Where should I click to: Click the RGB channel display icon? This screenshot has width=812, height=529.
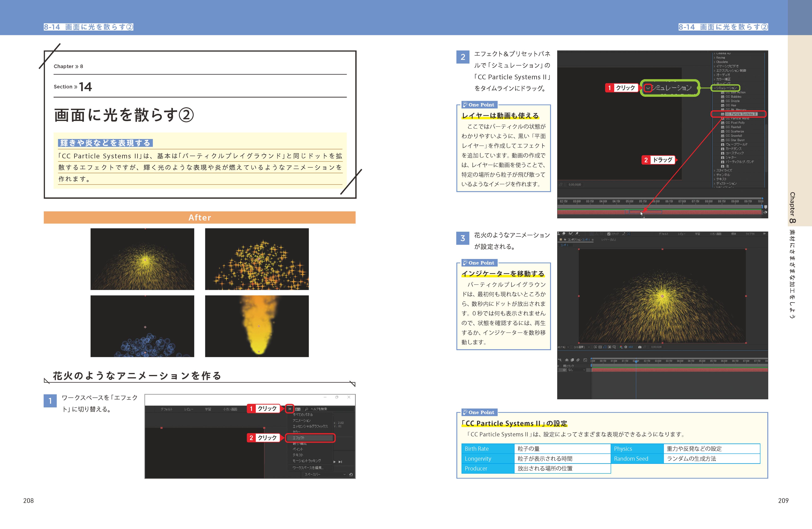click(621, 347)
